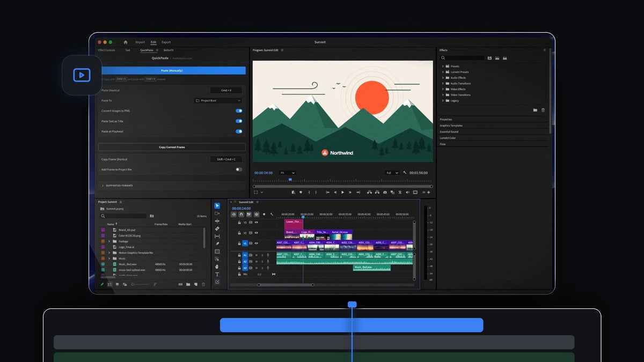Click the Effects panel search field

(462, 58)
